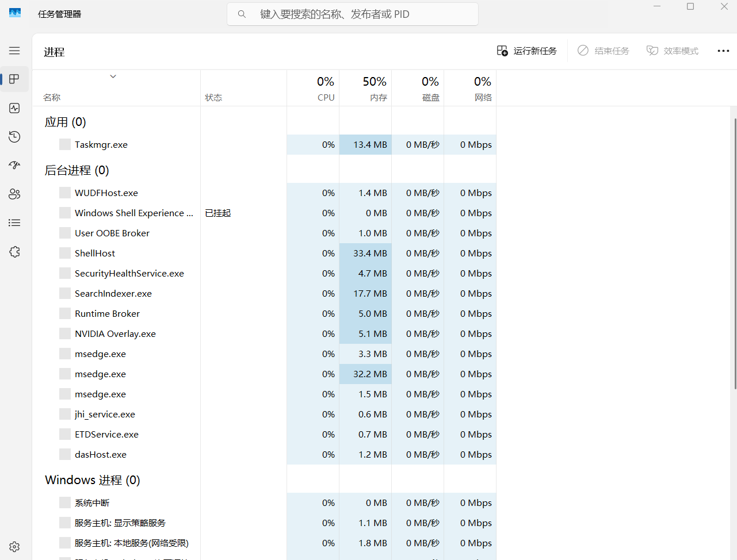
Task: Click the Task Manager app icon in title bar
Action: point(15,13)
